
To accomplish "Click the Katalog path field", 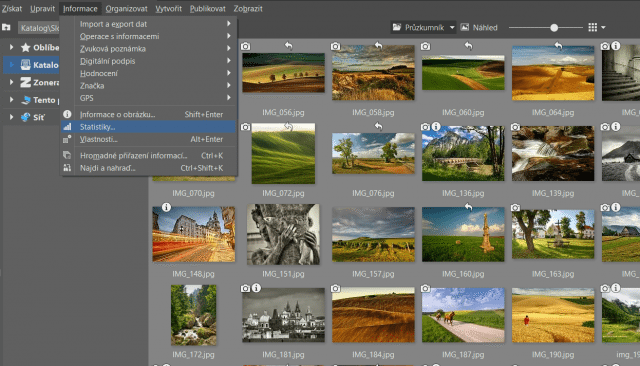I will 39,28.
